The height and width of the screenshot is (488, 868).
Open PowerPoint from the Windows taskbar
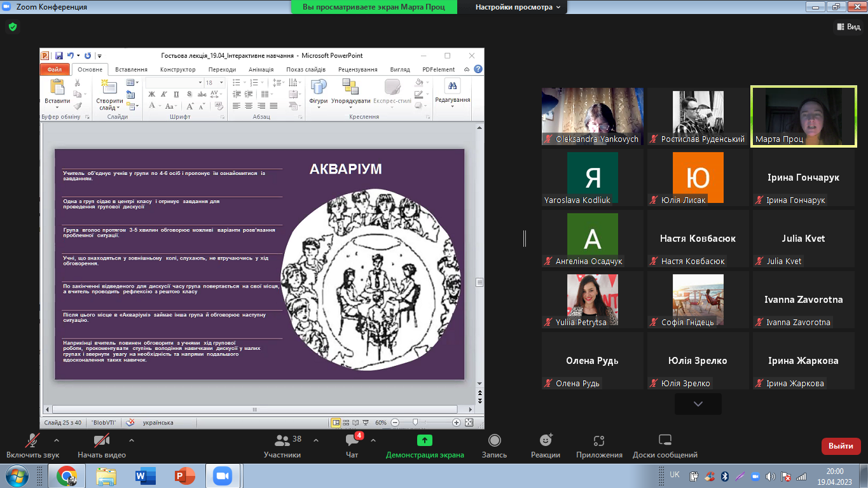tap(184, 476)
